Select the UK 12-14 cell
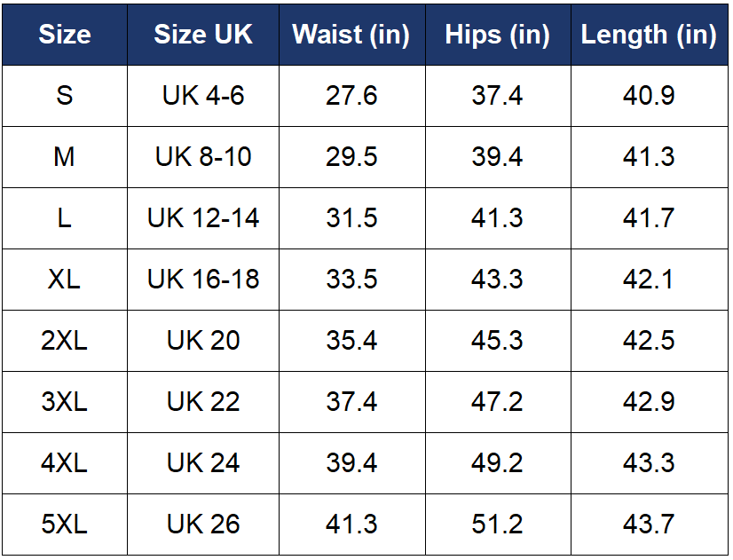733x560 pixels. pos(203,218)
